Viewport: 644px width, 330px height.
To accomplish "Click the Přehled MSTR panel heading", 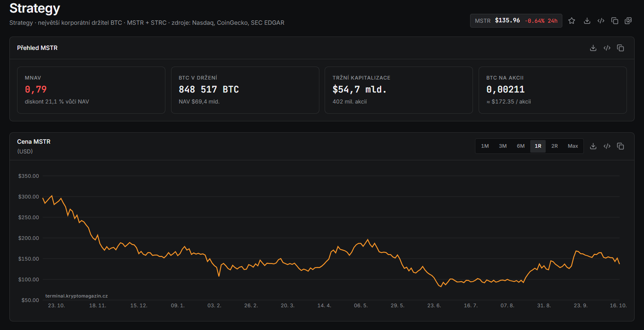I will point(37,48).
